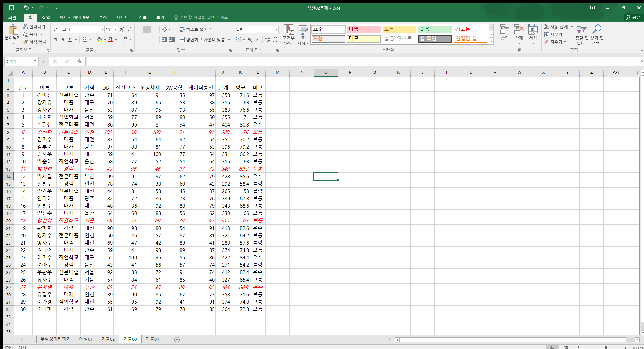Screen dimensions: 644x349
Task: Open the font name dropdown (맑은 고딕)
Action: (102, 30)
